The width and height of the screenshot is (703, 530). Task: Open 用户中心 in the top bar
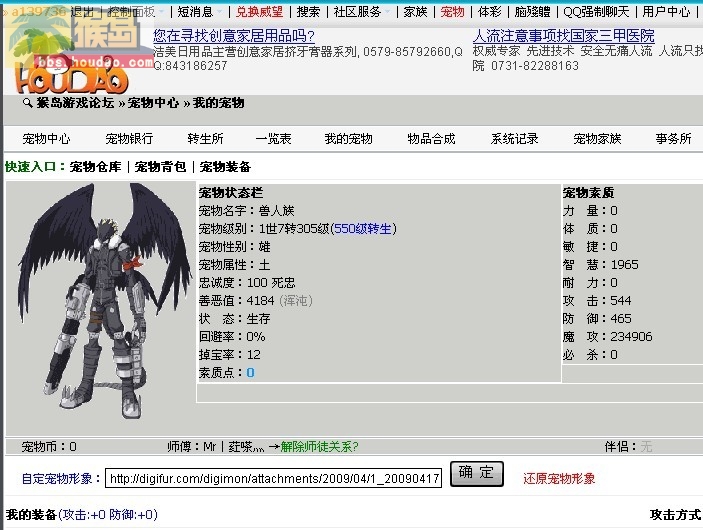pyautogui.click(x=666, y=12)
